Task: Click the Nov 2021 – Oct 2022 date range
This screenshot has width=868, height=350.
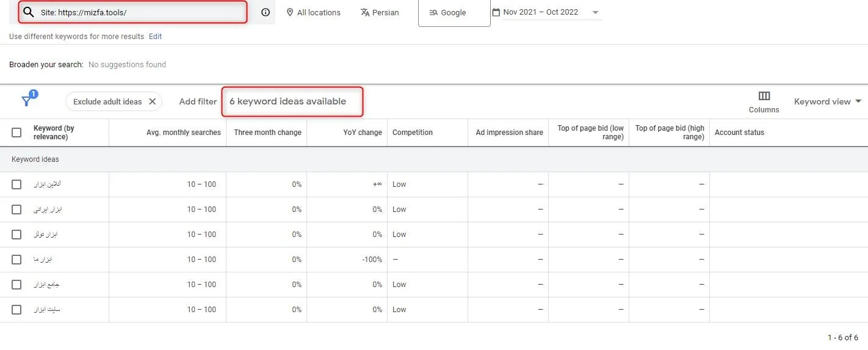Action: click(540, 12)
